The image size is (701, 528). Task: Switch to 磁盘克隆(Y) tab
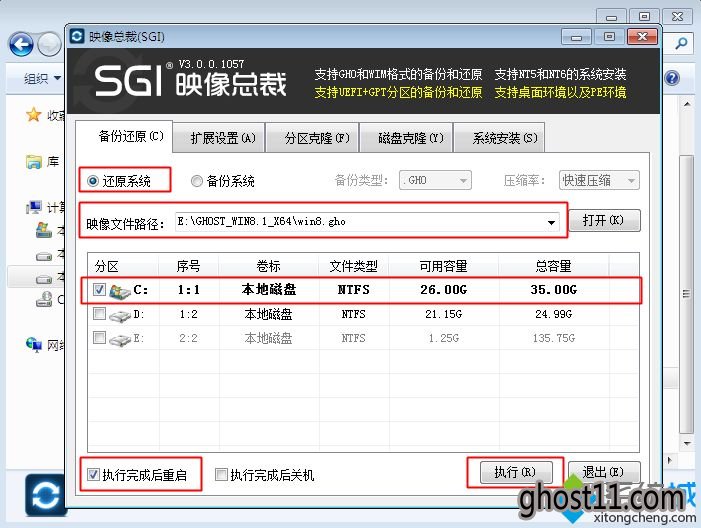tap(406, 138)
